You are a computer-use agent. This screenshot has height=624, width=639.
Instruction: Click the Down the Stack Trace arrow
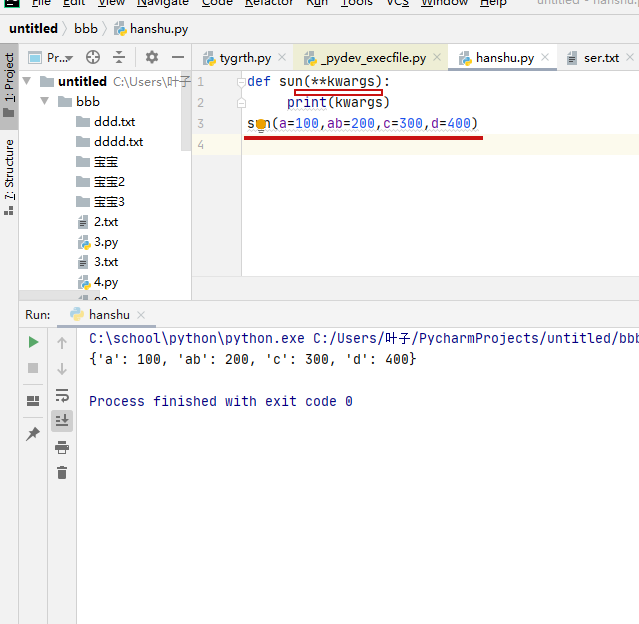tap(62, 369)
